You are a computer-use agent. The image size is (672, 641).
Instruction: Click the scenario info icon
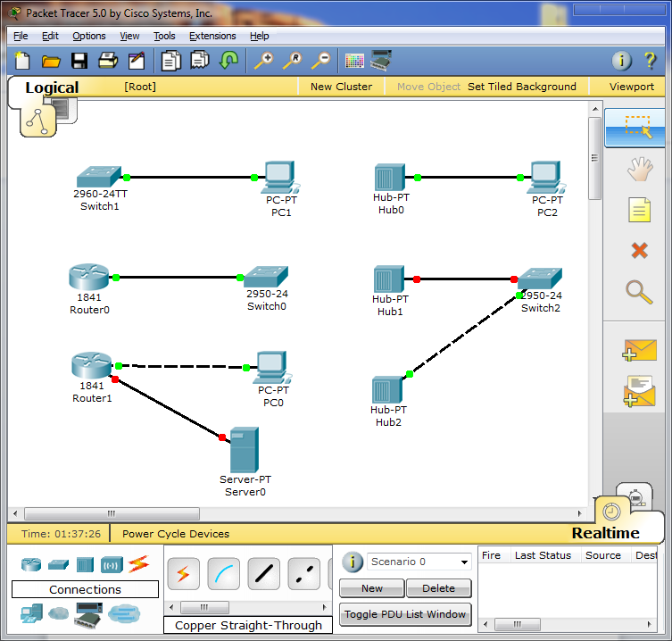(353, 562)
